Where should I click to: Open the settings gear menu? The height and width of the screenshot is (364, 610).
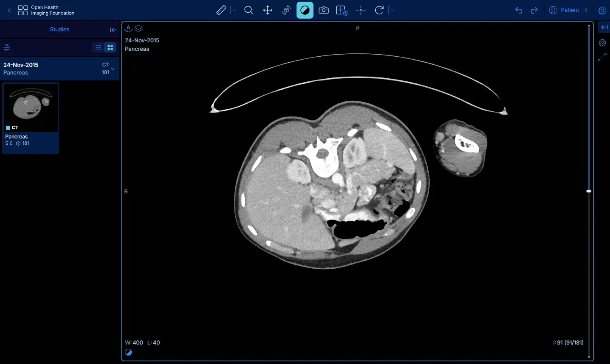[602, 11]
